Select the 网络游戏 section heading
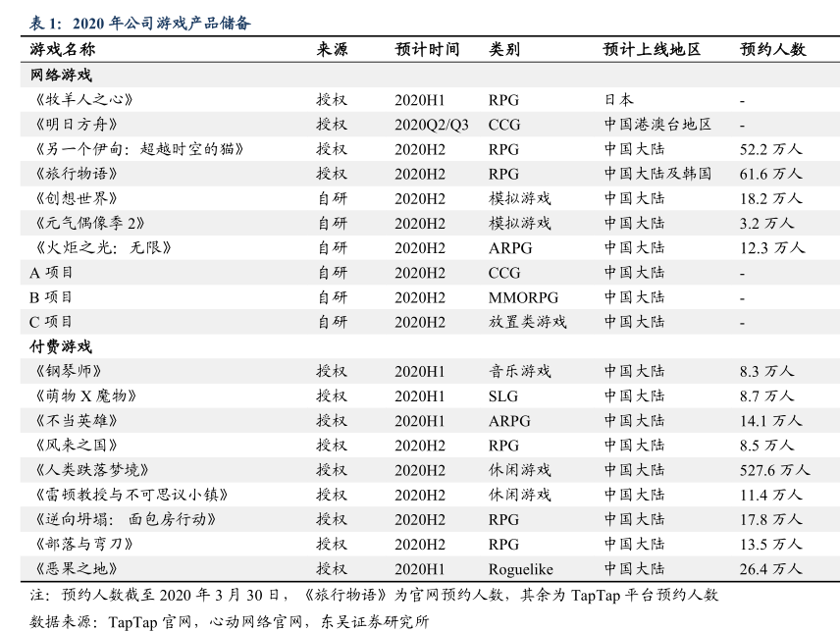Viewport: 840px width, 632px height. (x=61, y=75)
